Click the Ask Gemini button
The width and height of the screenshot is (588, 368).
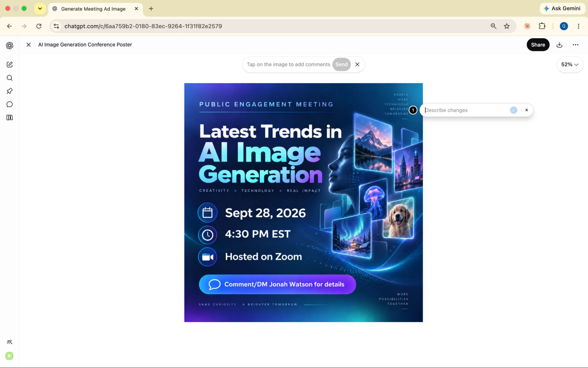[562, 9]
